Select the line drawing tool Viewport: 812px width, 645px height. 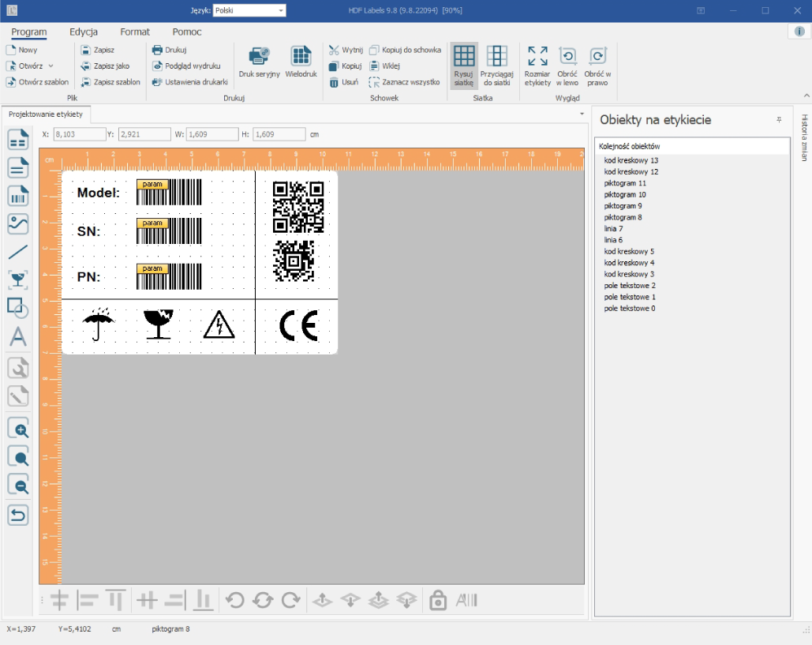[18, 253]
